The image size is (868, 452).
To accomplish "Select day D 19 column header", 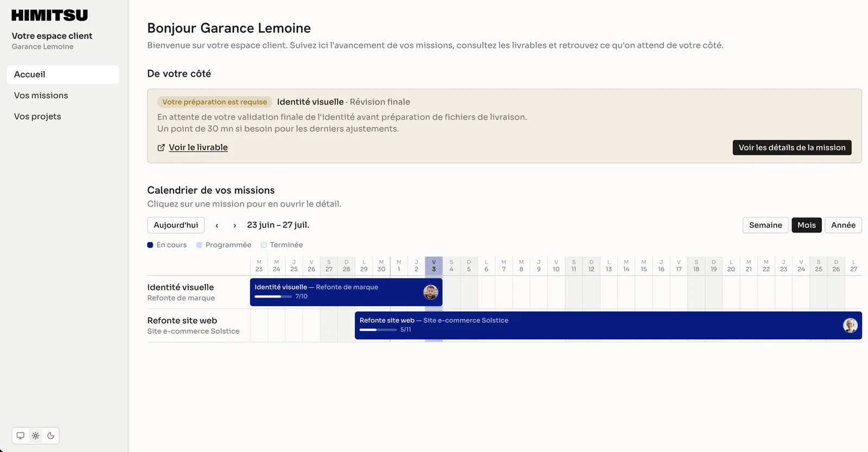I will tap(713, 266).
